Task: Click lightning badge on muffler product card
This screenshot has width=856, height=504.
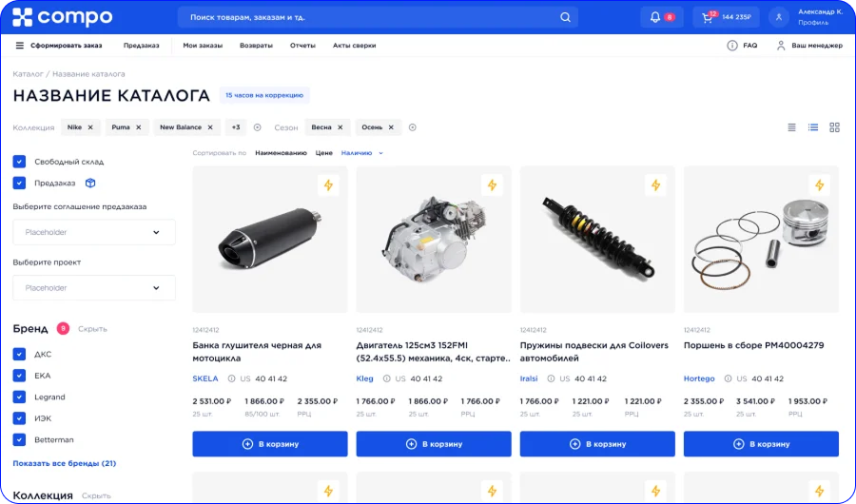Action: [x=328, y=185]
